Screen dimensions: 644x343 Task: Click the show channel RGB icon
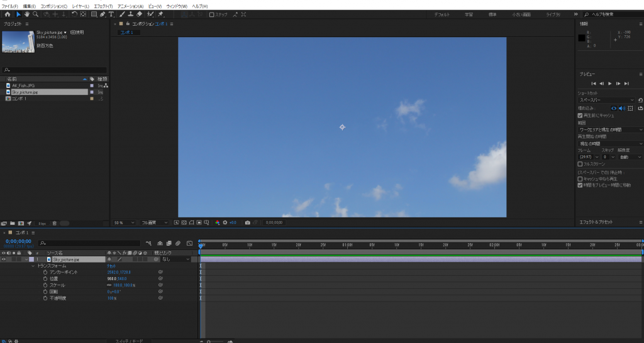[x=217, y=223]
